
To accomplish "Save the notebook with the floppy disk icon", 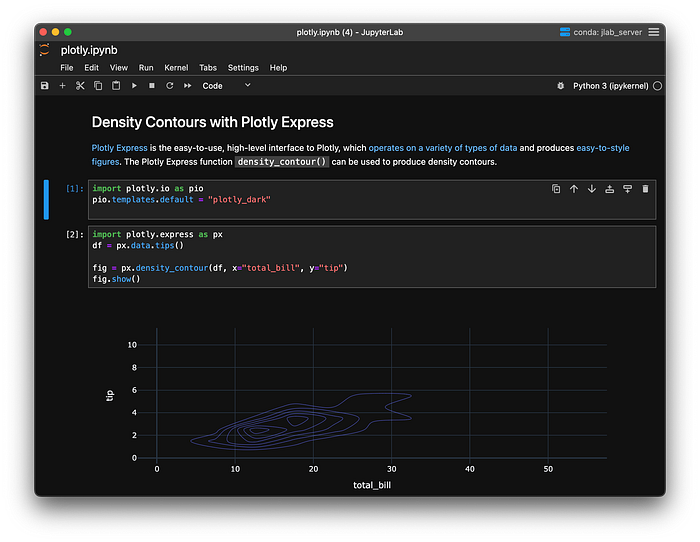I will pyautogui.click(x=45, y=86).
